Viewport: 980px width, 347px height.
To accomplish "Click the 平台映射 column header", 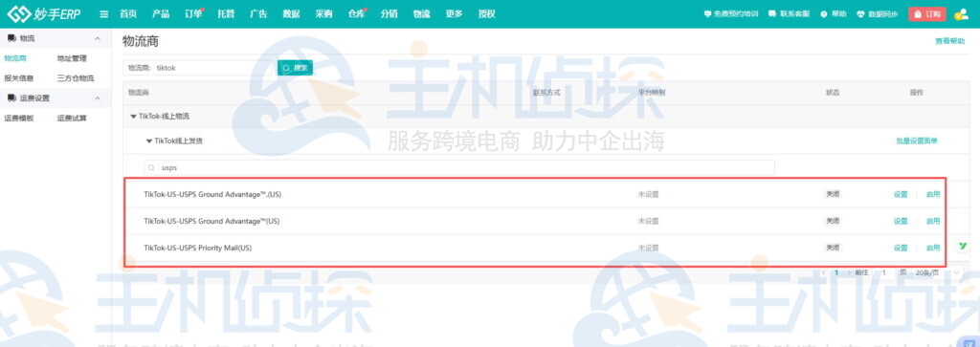I will click(651, 93).
